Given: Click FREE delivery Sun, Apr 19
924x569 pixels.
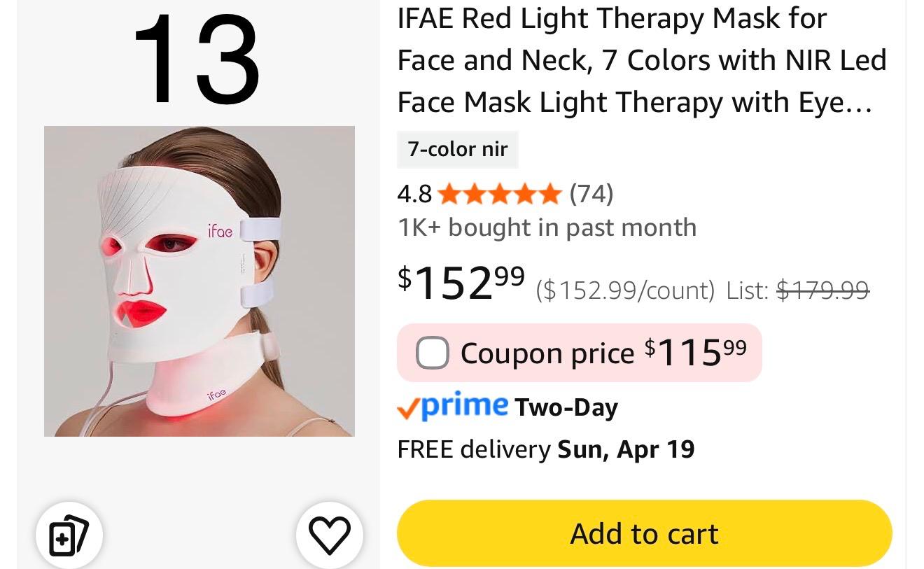Looking at the screenshot, I should pos(546,449).
